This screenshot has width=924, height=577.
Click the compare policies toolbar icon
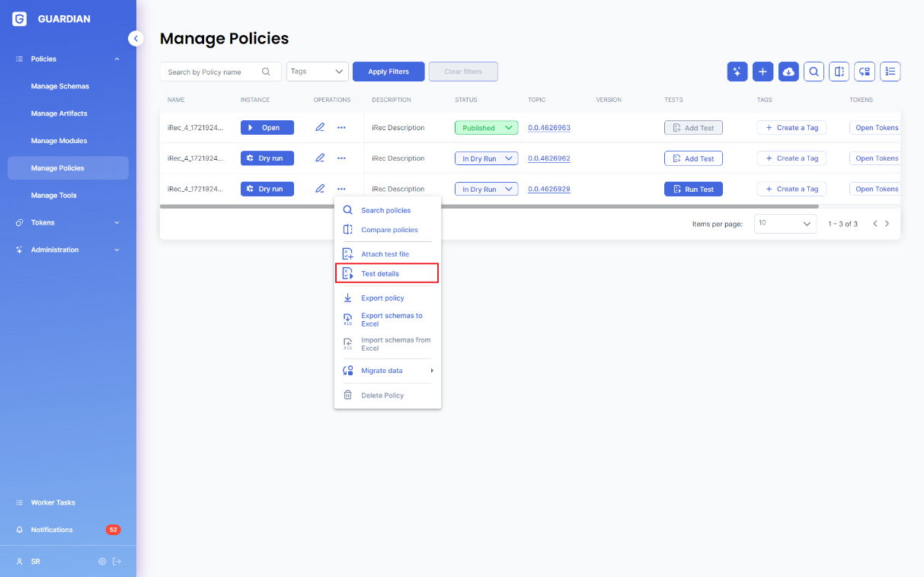[x=839, y=72]
